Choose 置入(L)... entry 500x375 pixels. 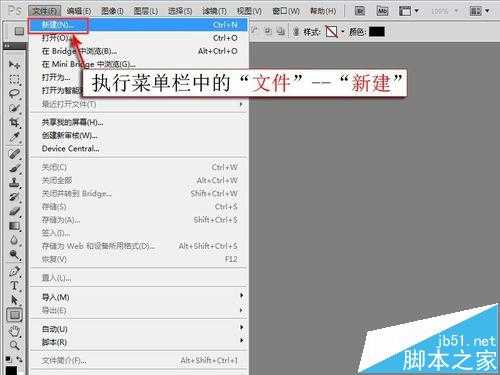pos(139,278)
